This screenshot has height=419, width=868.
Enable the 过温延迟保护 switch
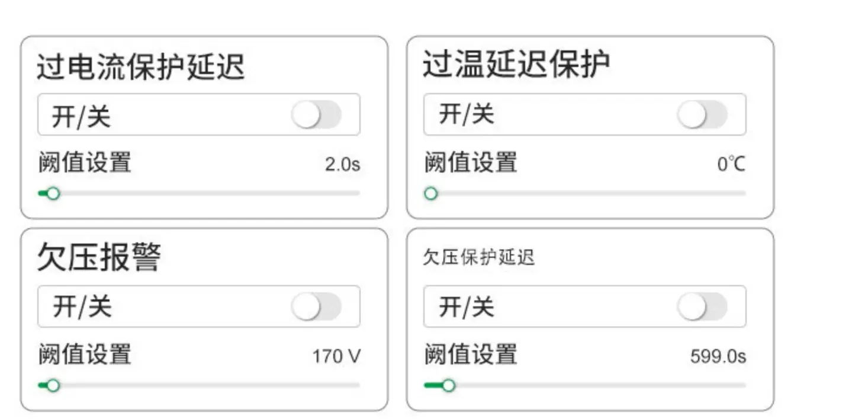click(702, 114)
